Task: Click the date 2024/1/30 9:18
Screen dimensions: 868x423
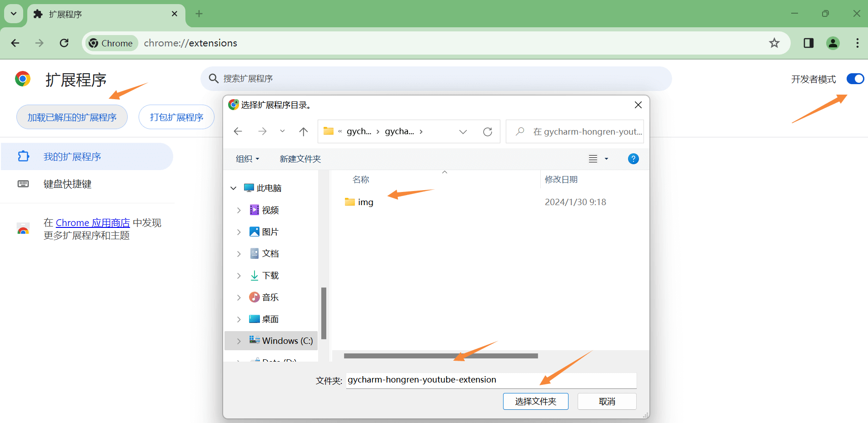Action: [x=575, y=202]
